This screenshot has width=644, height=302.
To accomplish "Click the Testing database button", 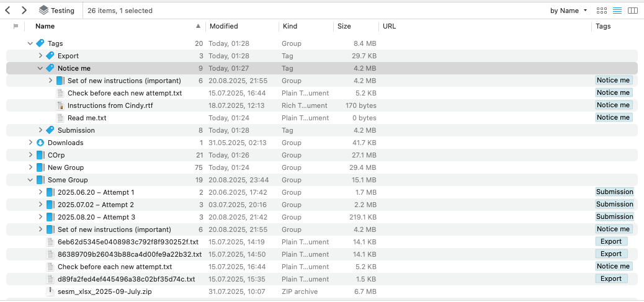I will pyautogui.click(x=56, y=11).
